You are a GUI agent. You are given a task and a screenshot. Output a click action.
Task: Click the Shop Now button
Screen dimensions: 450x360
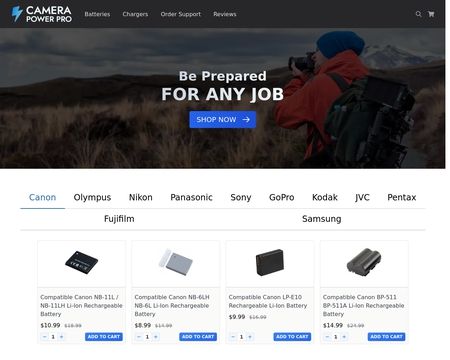(x=223, y=119)
